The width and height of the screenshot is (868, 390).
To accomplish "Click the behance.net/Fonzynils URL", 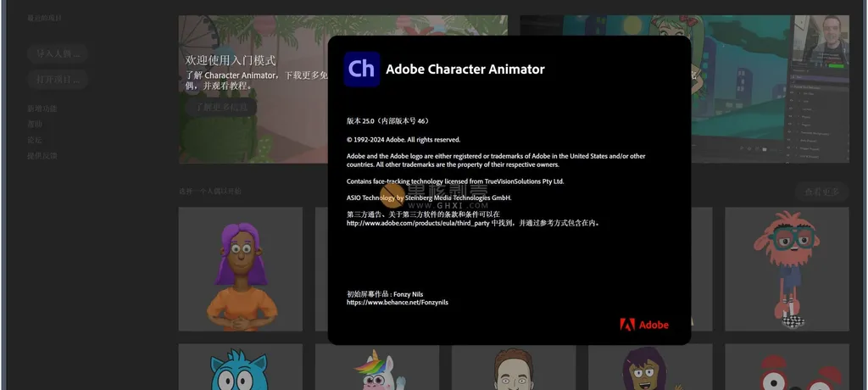I will click(x=398, y=303).
